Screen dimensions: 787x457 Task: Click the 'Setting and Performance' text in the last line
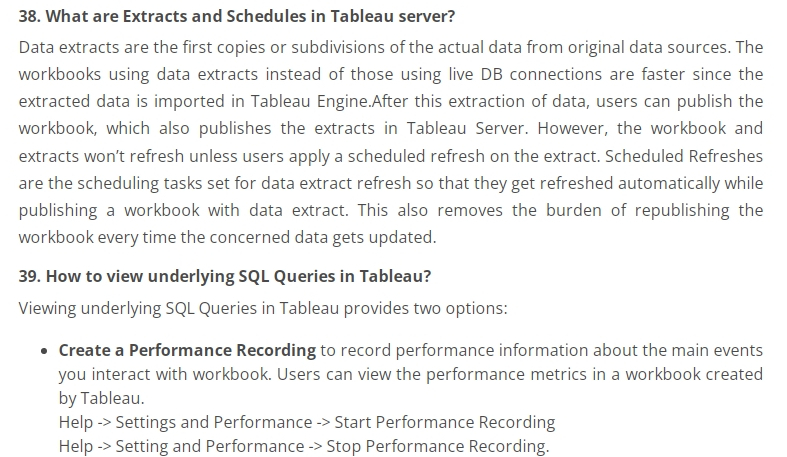pos(210,446)
